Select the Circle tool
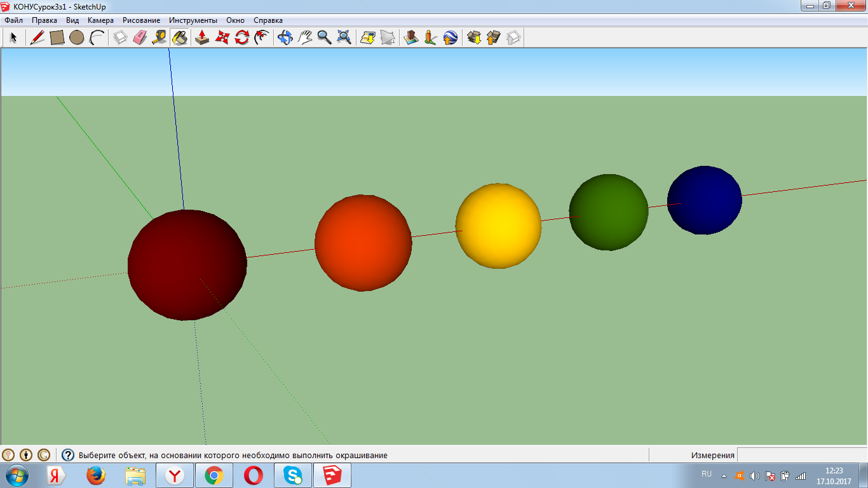This screenshot has width=868, height=488. coord(77,37)
